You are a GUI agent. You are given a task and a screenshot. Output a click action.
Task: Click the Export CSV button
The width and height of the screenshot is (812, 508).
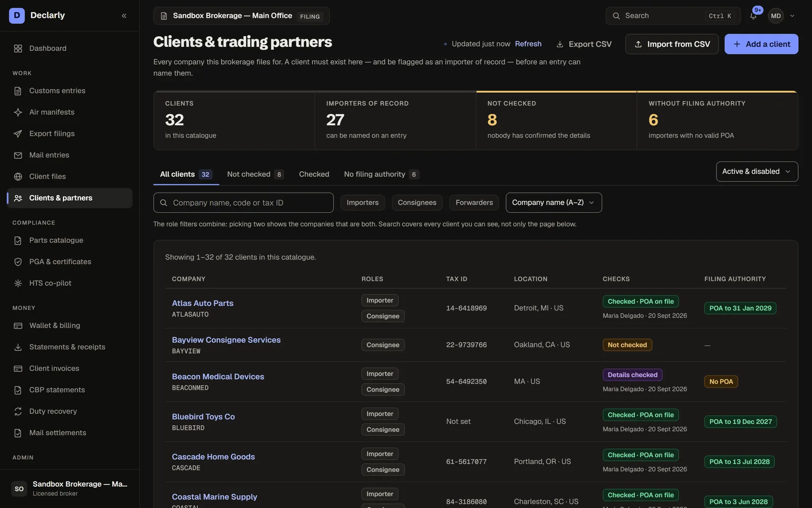click(584, 44)
